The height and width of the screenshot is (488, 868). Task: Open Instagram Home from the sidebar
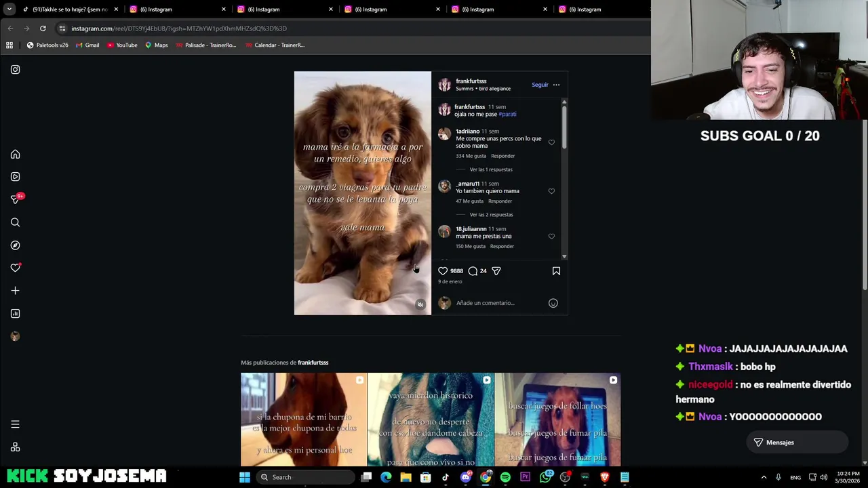pyautogui.click(x=15, y=155)
